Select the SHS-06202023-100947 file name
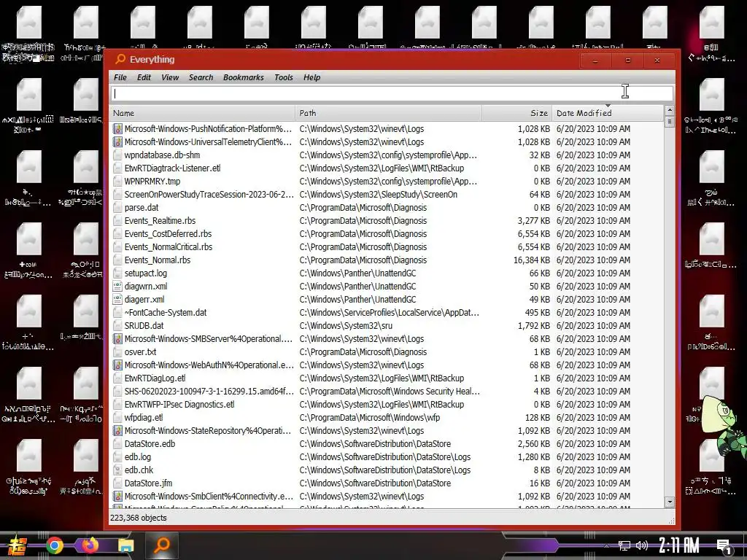 pyautogui.click(x=209, y=391)
